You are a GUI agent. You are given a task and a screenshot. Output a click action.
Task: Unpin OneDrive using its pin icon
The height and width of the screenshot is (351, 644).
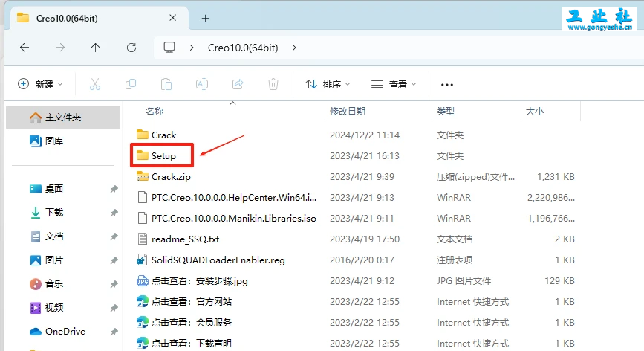tap(114, 332)
